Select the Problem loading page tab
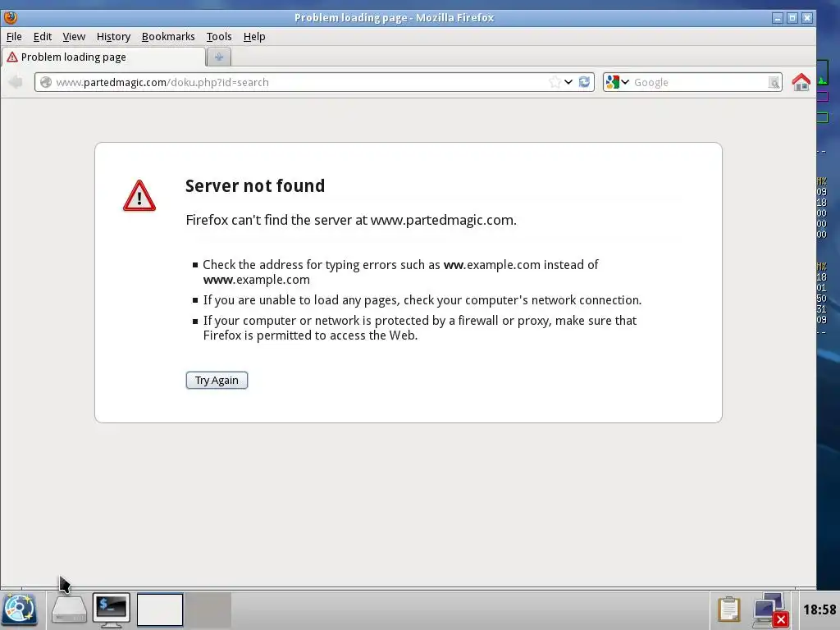 [103, 57]
